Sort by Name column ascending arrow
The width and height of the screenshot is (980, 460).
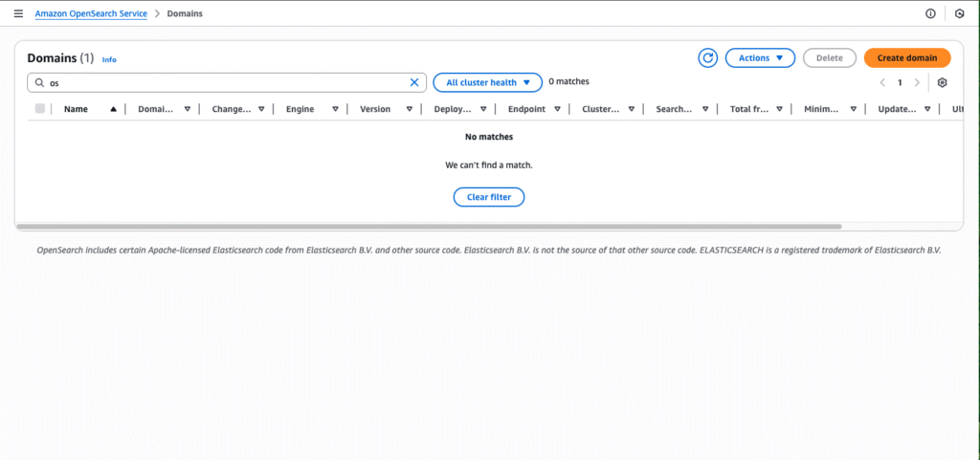pyautogui.click(x=114, y=109)
